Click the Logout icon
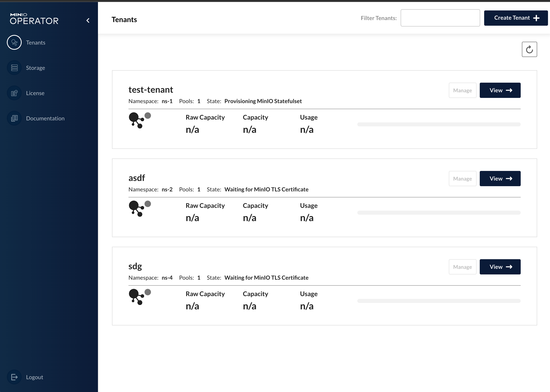The height and width of the screenshot is (392, 550). pyautogui.click(x=14, y=377)
